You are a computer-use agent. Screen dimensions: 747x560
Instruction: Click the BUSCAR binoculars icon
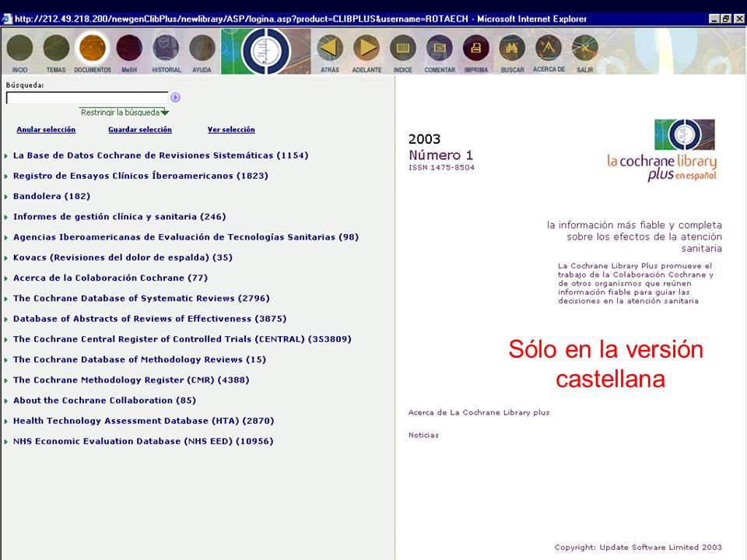pyautogui.click(x=512, y=48)
